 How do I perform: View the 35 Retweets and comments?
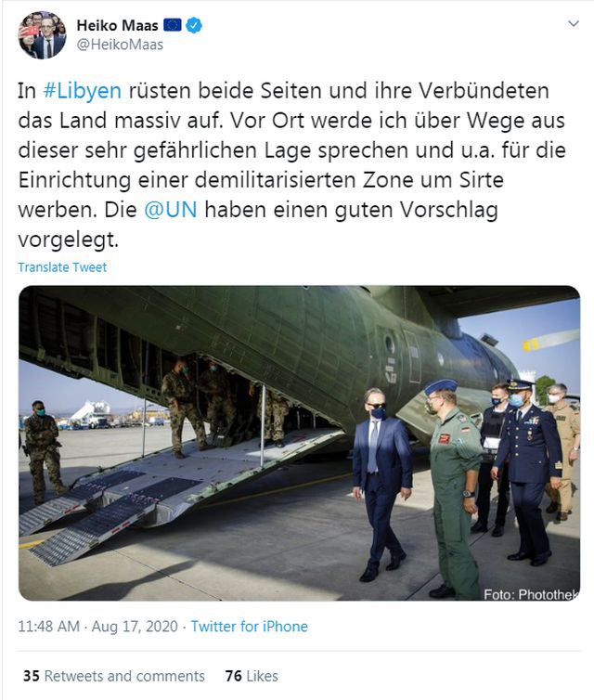(114, 676)
